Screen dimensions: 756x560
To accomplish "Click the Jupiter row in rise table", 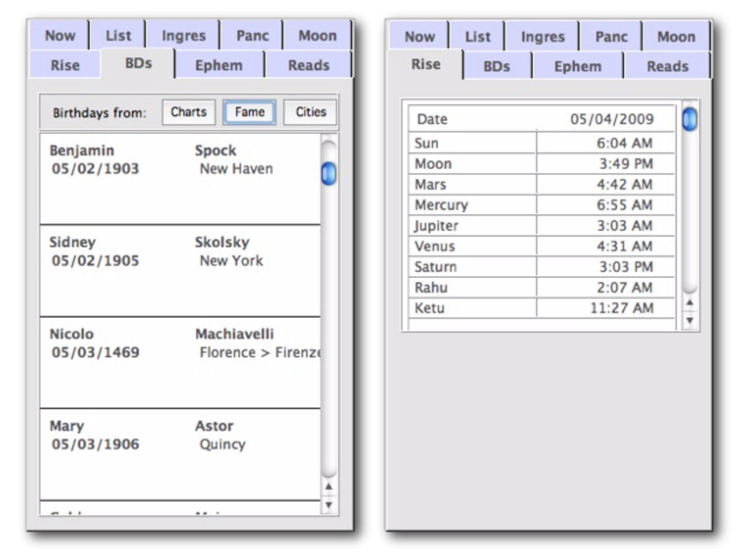I will (541, 226).
